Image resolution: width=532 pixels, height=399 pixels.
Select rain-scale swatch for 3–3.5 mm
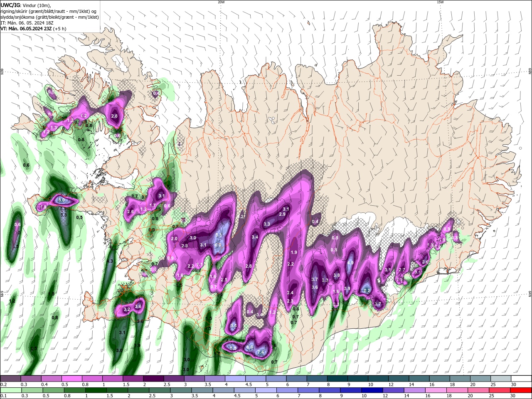coord(181,390)
